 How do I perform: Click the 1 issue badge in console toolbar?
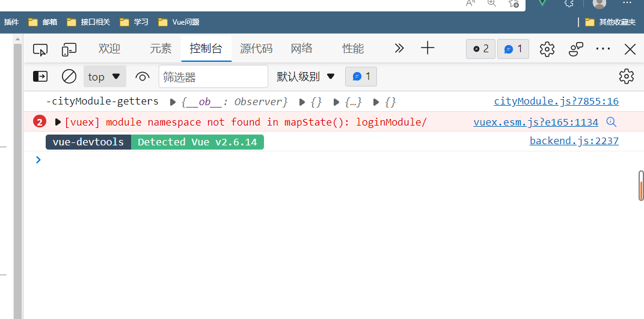[x=361, y=76]
